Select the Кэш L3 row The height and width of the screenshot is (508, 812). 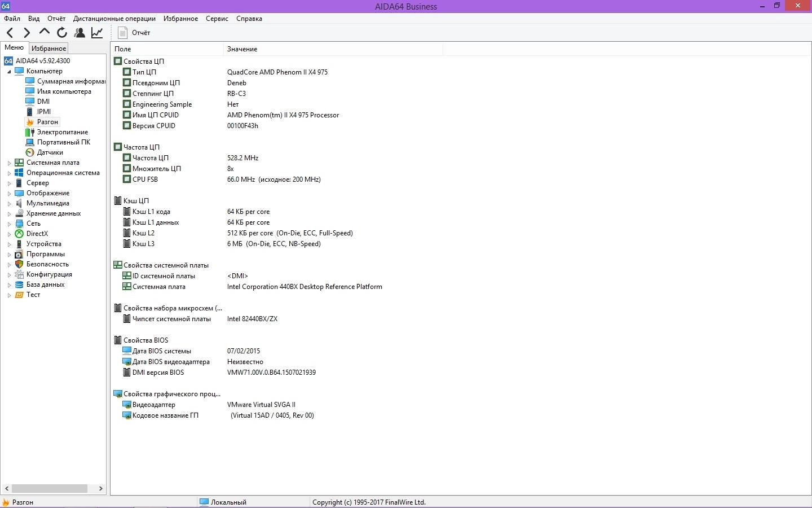[x=277, y=244]
